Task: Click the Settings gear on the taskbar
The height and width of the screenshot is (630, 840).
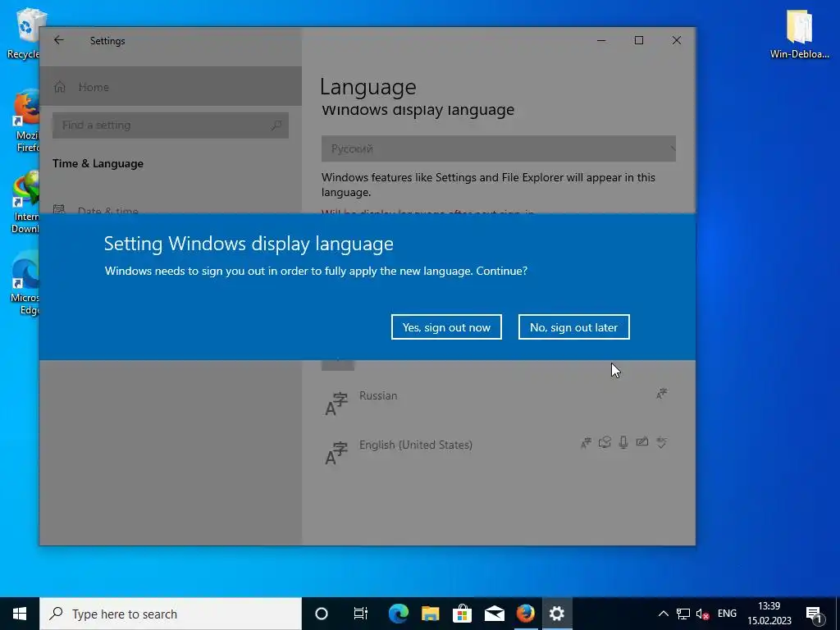Action: click(557, 614)
